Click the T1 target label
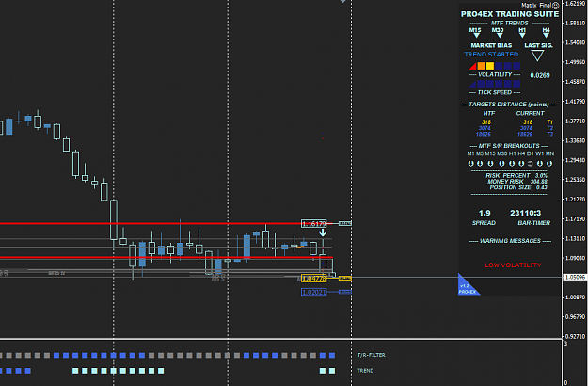The width and height of the screenshot is (588, 386). [x=549, y=122]
